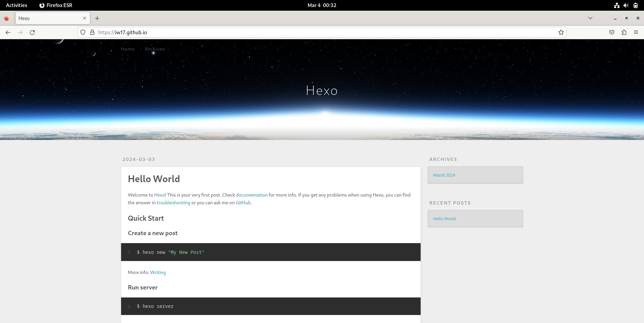Open the clock showing Mar 4 00:32
This screenshot has height=323, width=644.
(322, 5)
